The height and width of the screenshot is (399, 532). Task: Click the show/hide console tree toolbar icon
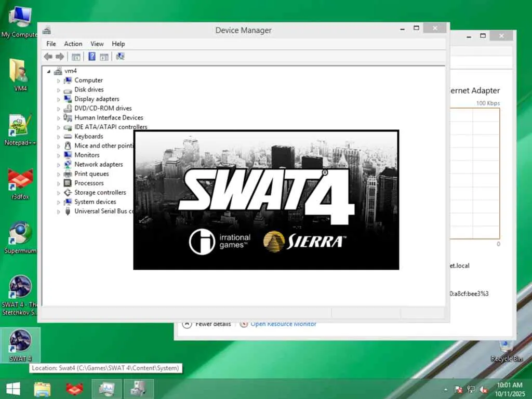tap(76, 57)
